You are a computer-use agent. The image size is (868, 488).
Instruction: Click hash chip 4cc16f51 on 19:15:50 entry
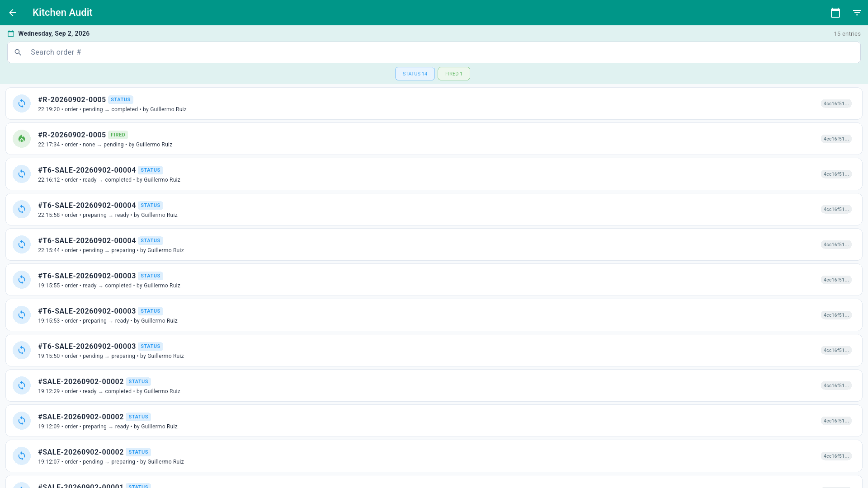(x=836, y=350)
